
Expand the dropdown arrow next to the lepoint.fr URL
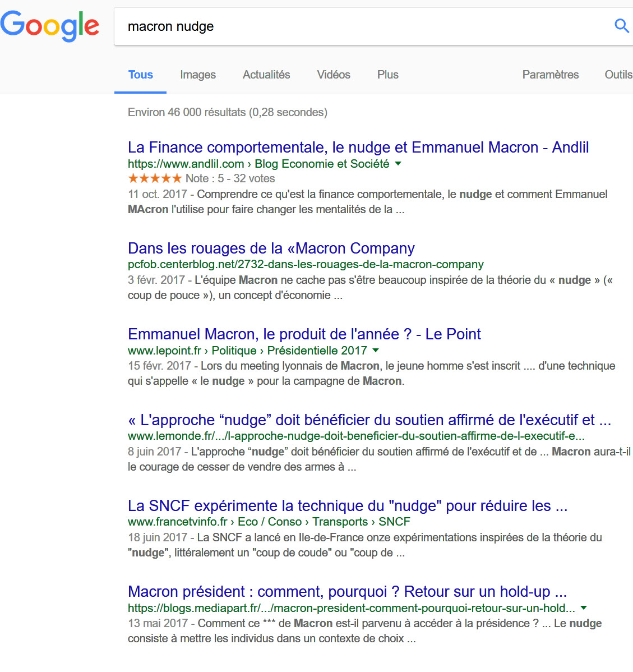pyautogui.click(x=376, y=351)
